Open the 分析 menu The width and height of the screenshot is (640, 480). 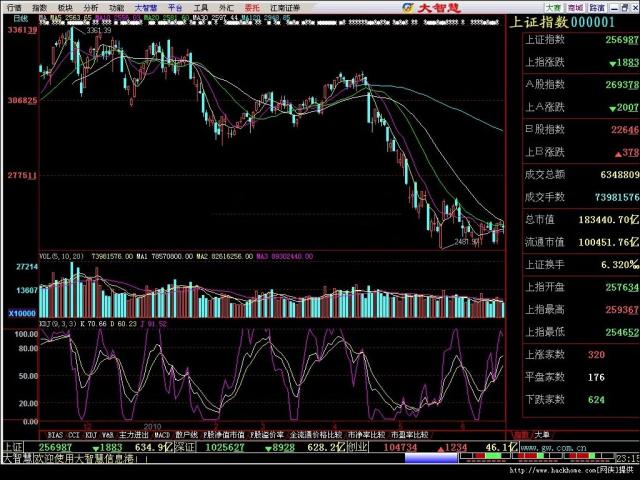pyautogui.click(x=91, y=7)
